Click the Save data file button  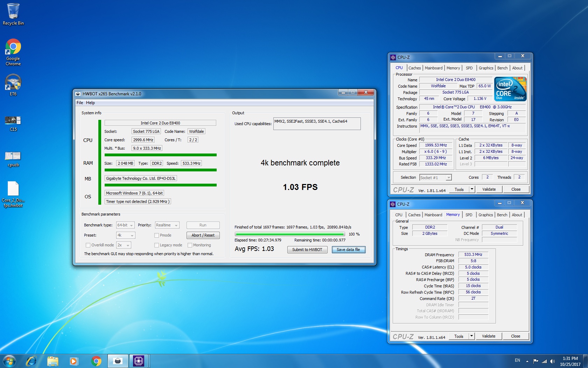(x=348, y=250)
